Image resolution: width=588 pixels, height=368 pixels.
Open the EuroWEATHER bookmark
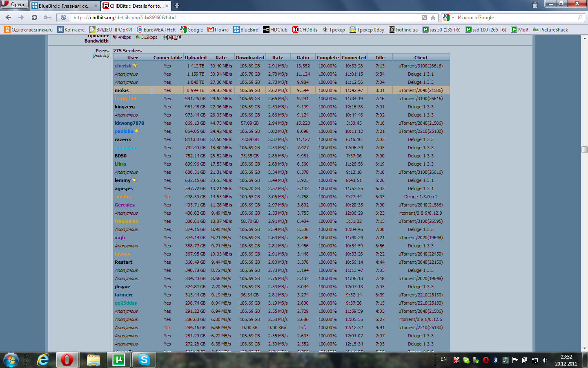click(156, 29)
